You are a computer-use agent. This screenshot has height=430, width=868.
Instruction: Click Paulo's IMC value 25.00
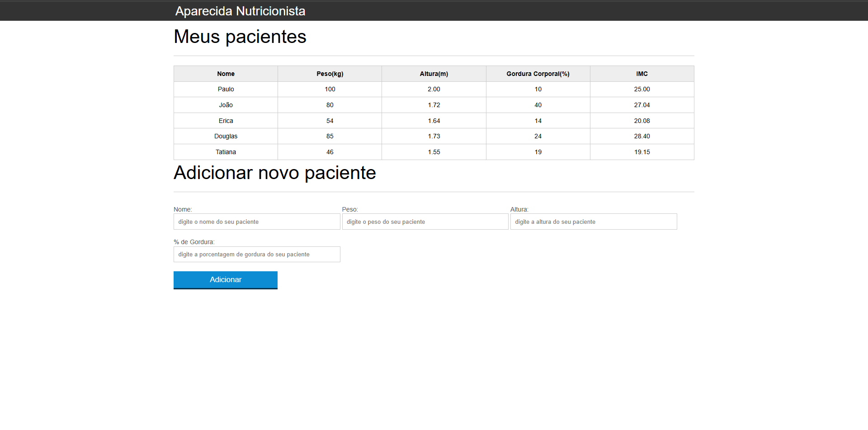[642, 89]
